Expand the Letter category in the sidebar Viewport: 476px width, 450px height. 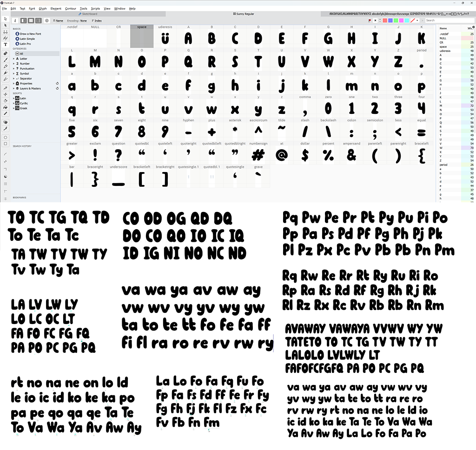[x=14, y=59]
